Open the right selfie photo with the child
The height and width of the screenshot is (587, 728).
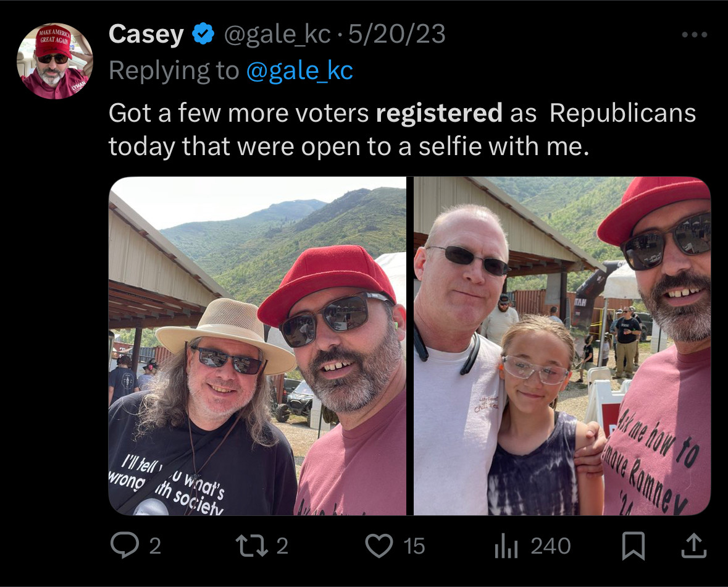[562, 346]
